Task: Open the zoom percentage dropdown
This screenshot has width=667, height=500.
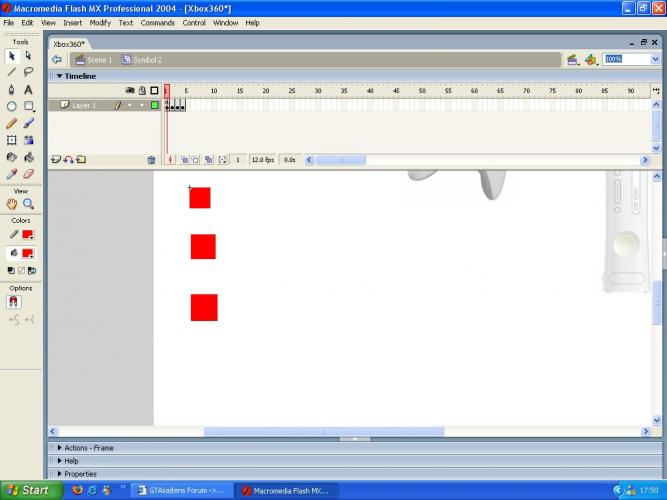Action: click(x=654, y=60)
